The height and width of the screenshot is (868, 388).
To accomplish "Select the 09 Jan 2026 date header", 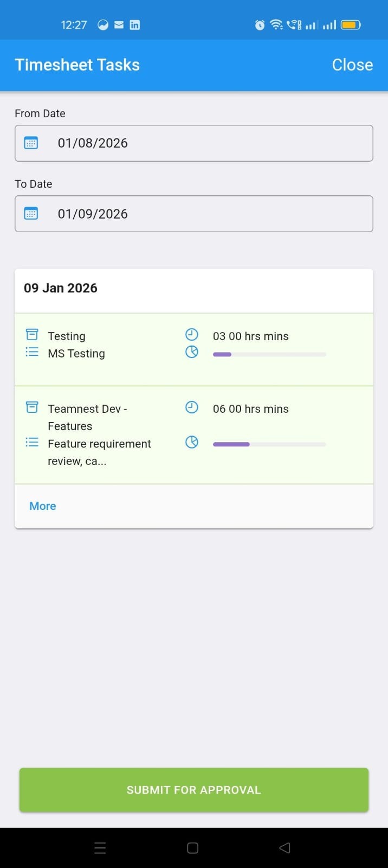I will (61, 288).
